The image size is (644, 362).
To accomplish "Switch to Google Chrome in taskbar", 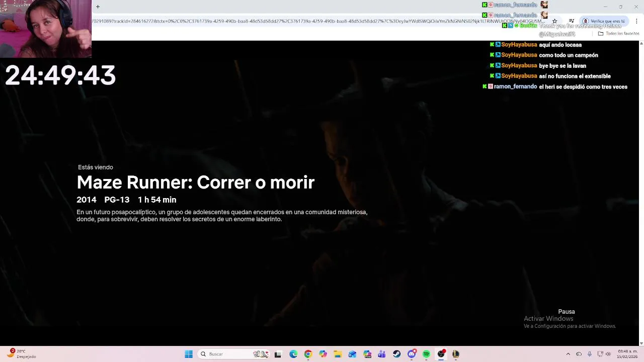I will click(x=308, y=354).
